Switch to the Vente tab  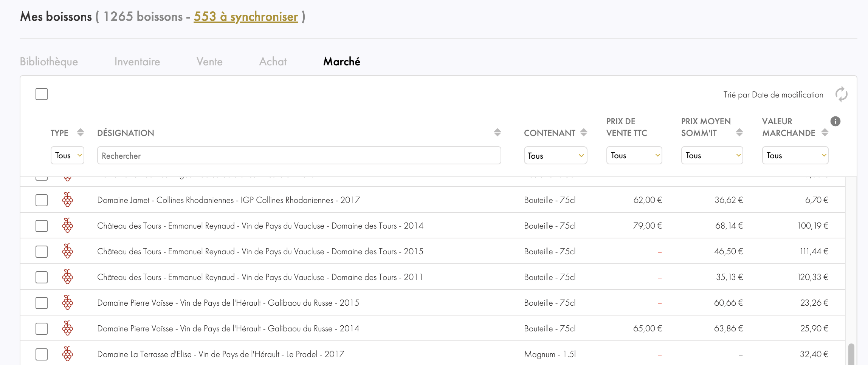coord(209,62)
